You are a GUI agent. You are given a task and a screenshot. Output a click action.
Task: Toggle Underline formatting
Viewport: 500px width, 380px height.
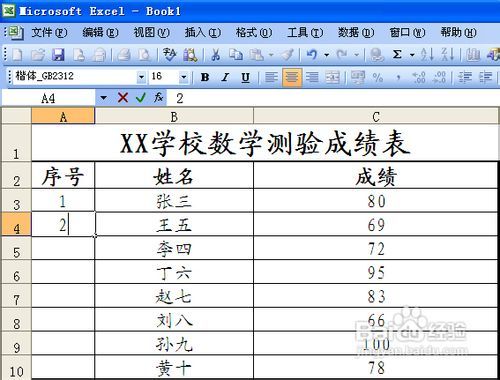[246, 78]
